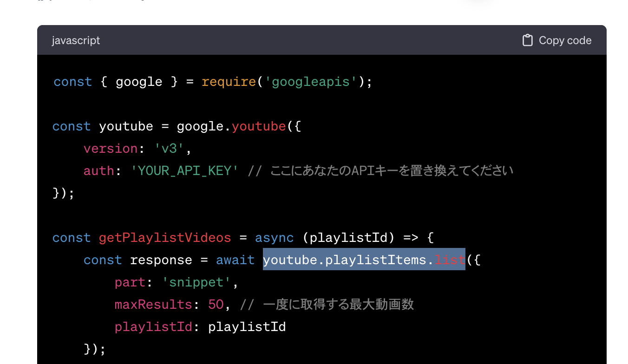Click the 'auth' property name
This screenshot has width=628, height=364.
pyautogui.click(x=99, y=171)
